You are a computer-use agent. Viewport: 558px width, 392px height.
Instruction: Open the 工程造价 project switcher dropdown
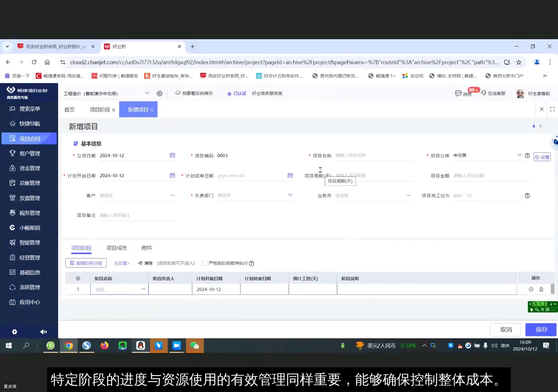click(147, 93)
